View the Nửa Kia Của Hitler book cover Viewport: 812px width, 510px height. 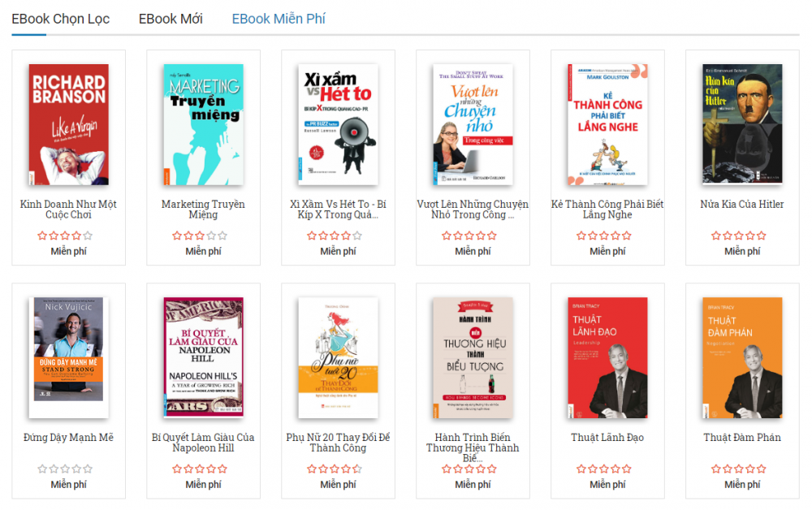(742, 124)
